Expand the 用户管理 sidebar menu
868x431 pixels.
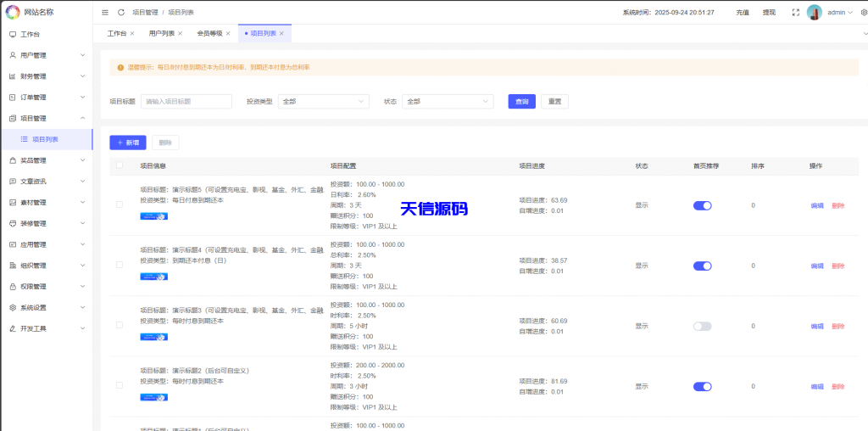pyautogui.click(x=47, y=55)
